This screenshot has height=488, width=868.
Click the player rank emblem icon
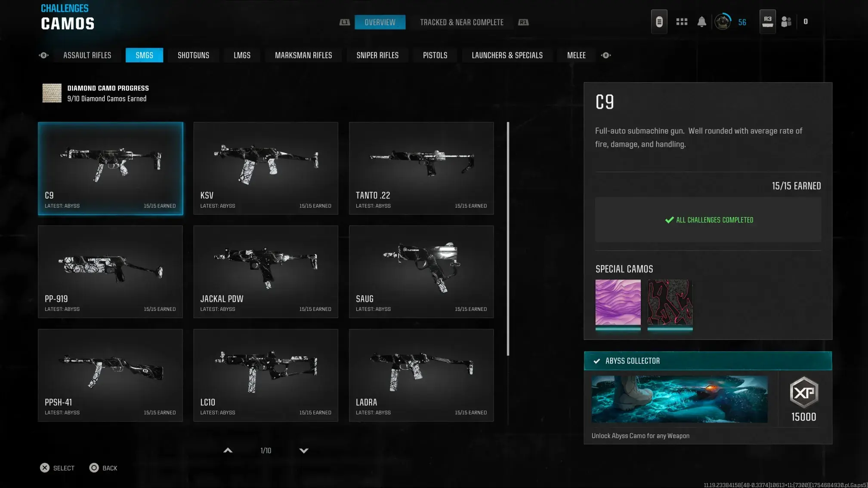pos(723,21)
